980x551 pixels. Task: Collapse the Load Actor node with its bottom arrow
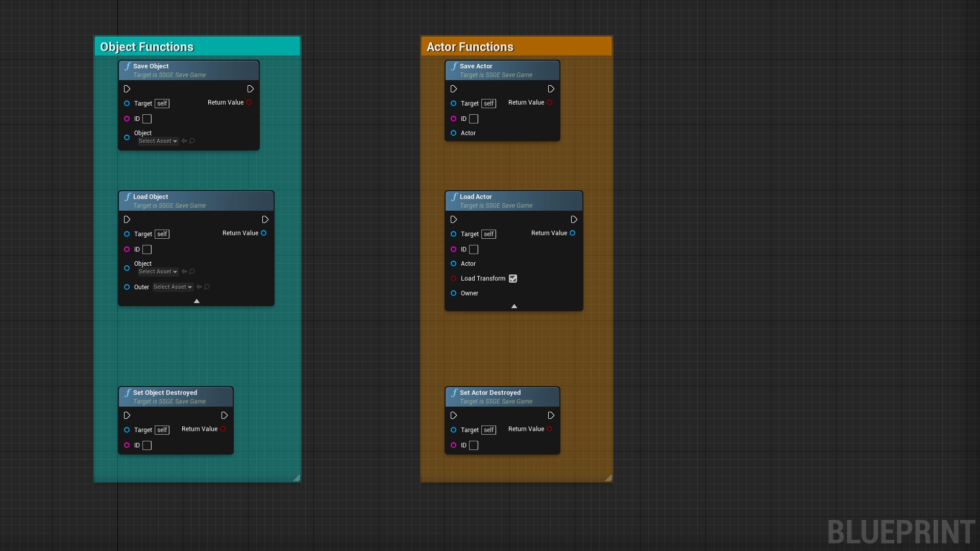tap(514, 306)
